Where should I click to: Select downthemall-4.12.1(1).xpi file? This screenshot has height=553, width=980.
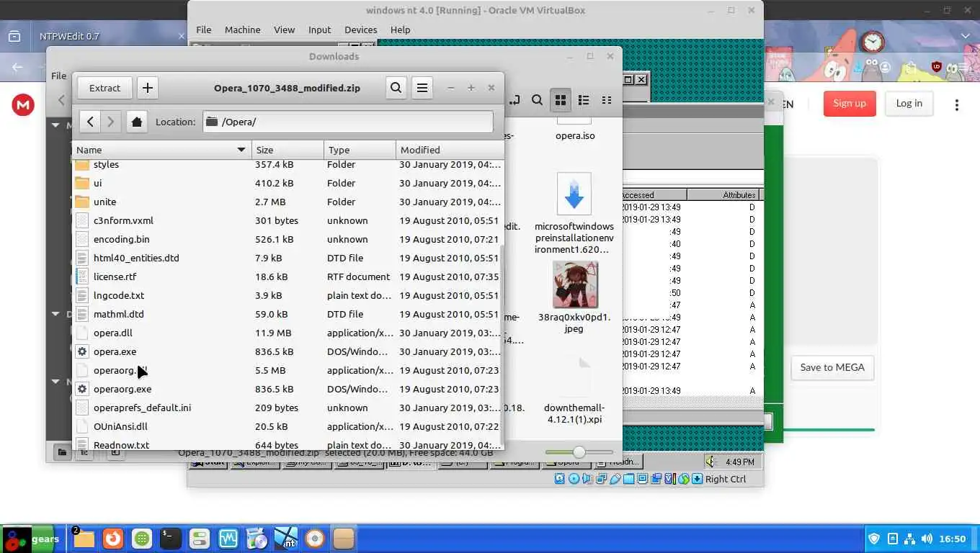(x=574, y=389)
